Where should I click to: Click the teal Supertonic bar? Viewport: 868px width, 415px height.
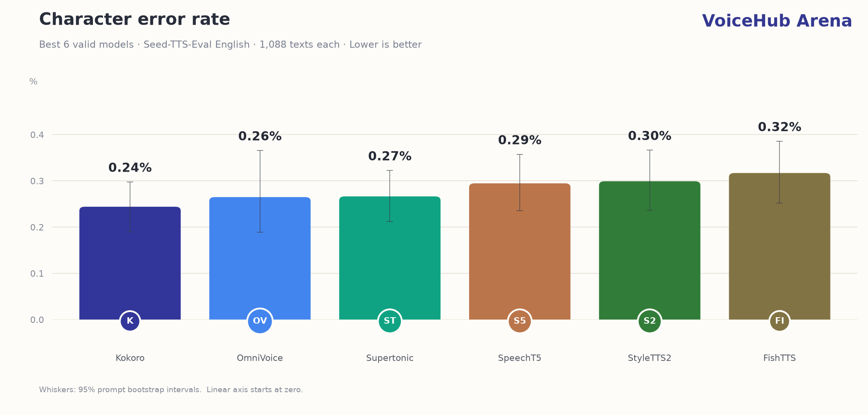[390, 258]
